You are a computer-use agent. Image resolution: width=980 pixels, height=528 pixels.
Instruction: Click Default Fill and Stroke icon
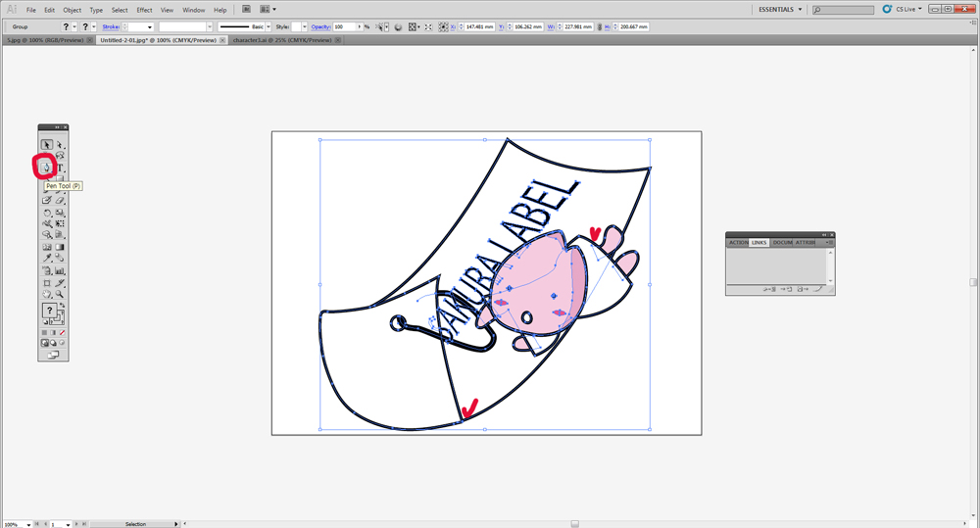coord(46,321)
